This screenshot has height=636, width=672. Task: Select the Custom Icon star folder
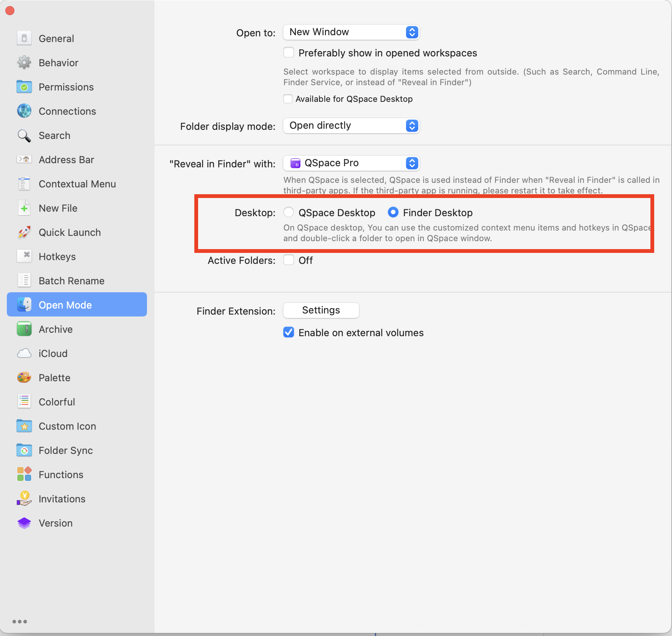click(24, 426)
